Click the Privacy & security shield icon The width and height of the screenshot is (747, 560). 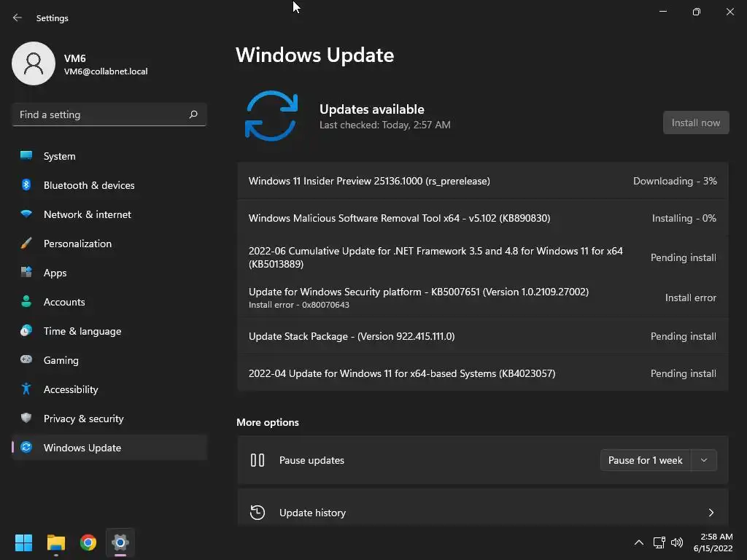pyautogui.click(x=26, y=418)
